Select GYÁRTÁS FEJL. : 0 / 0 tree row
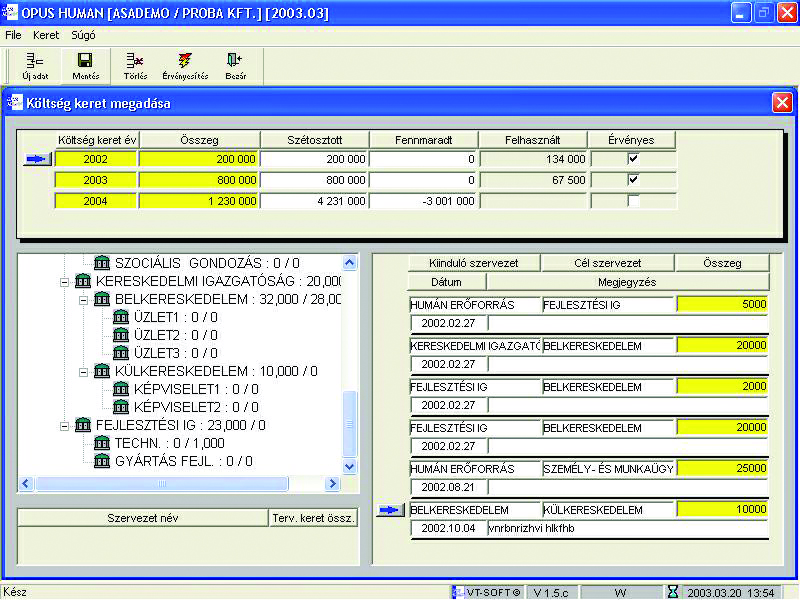This screenshot has width=800, height=600. click(184, 461)
